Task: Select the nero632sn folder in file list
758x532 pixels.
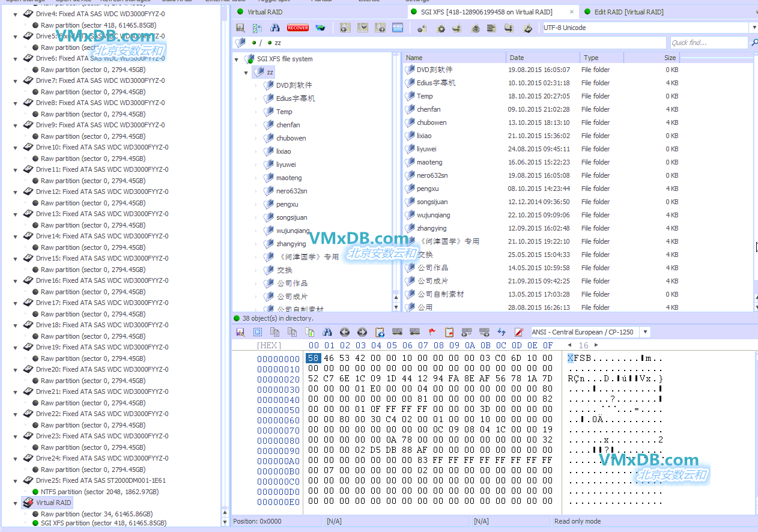Action: tap(432, 175)
